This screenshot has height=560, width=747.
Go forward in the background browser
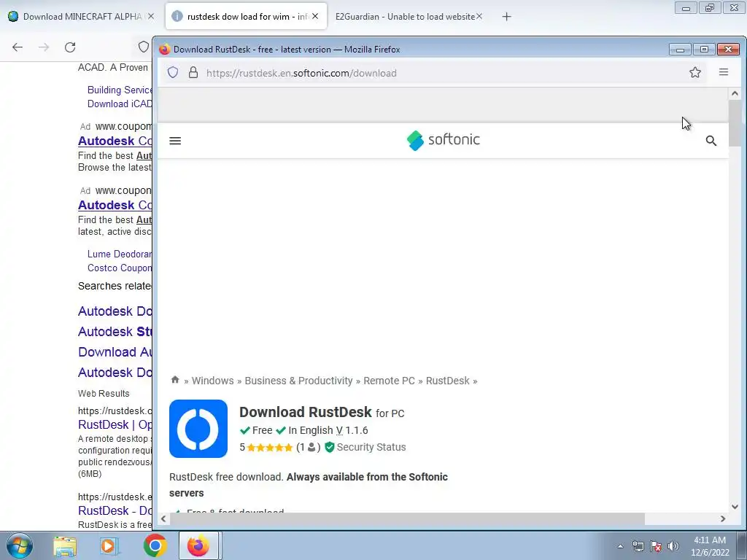(x=44, y=47)
